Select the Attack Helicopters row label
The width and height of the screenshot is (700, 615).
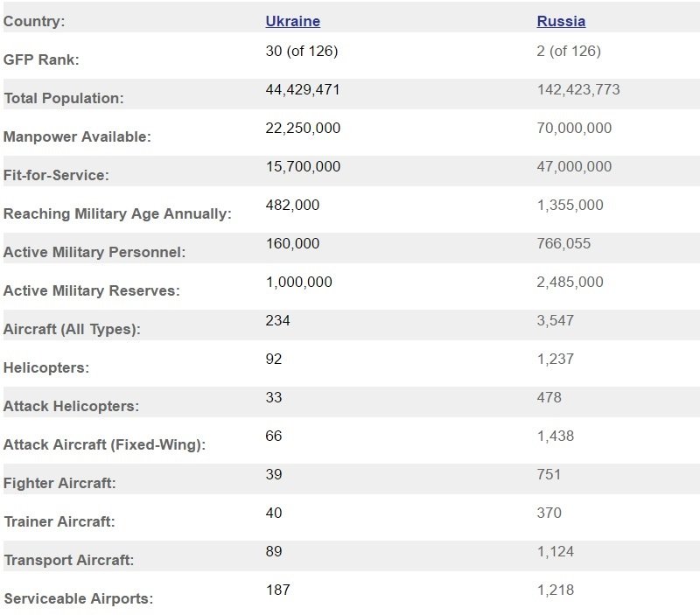[x=71, y=407]
